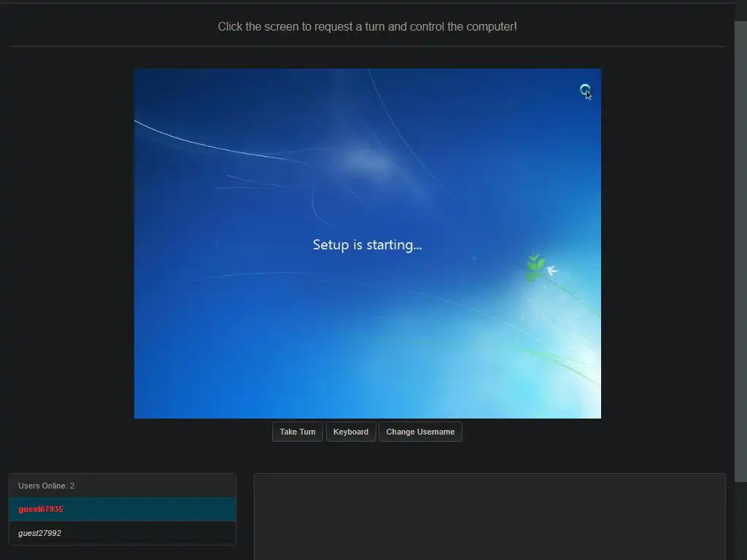Click the remote Windows setup screen
Image resolution: width=747 pixels, height=560 pixels.
pos(368,244)
